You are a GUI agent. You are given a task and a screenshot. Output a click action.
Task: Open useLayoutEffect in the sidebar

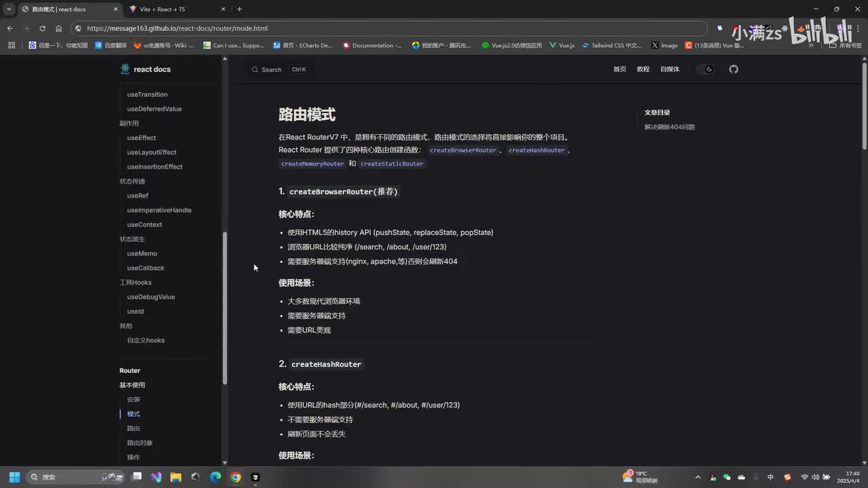click(x=151, y=152)
